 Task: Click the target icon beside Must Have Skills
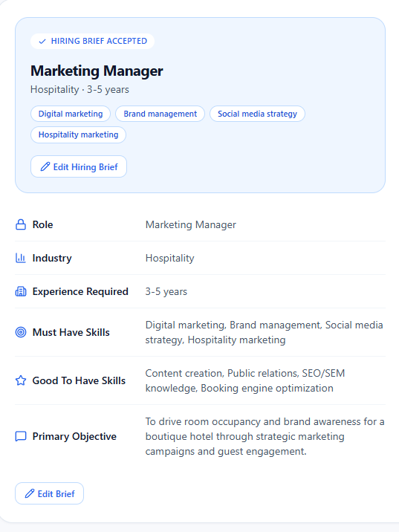click(x=21, y=332)
